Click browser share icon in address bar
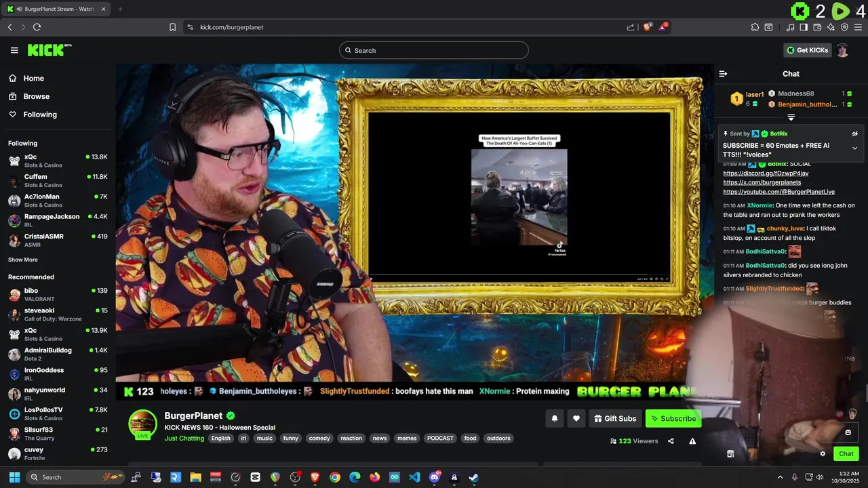868x488 pixels. [631, 27]
